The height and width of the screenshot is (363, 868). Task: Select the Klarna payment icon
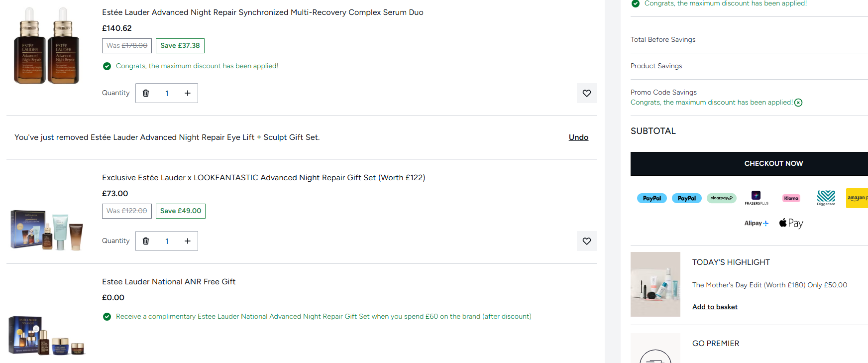click(791, 198)
